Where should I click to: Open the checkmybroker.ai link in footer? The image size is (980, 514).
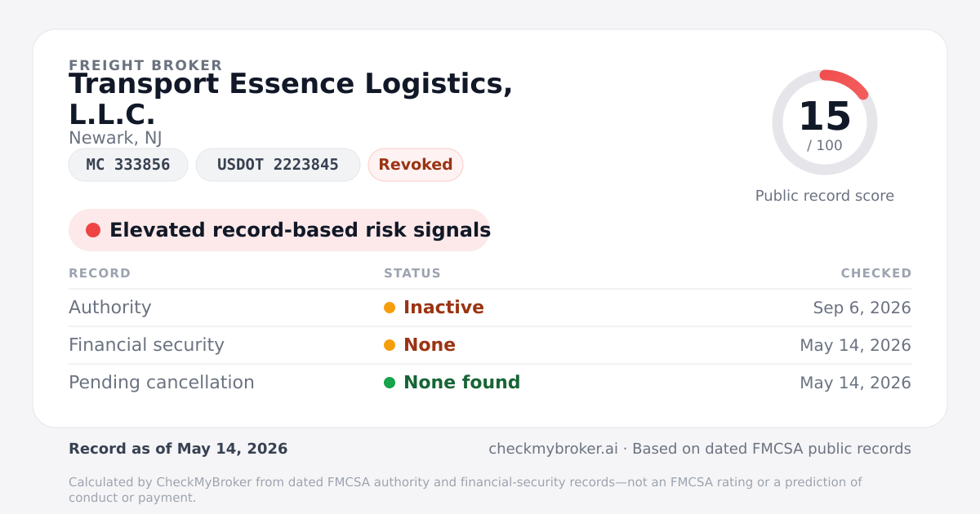coord(553,449)
